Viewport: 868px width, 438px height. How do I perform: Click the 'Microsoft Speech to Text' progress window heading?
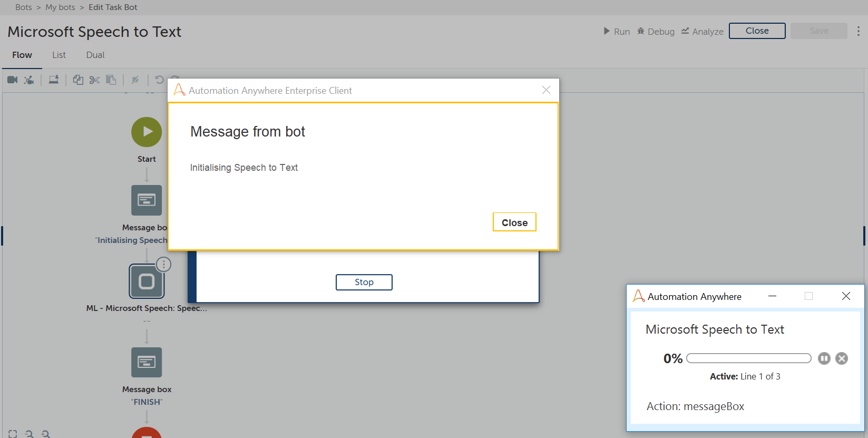715,329
